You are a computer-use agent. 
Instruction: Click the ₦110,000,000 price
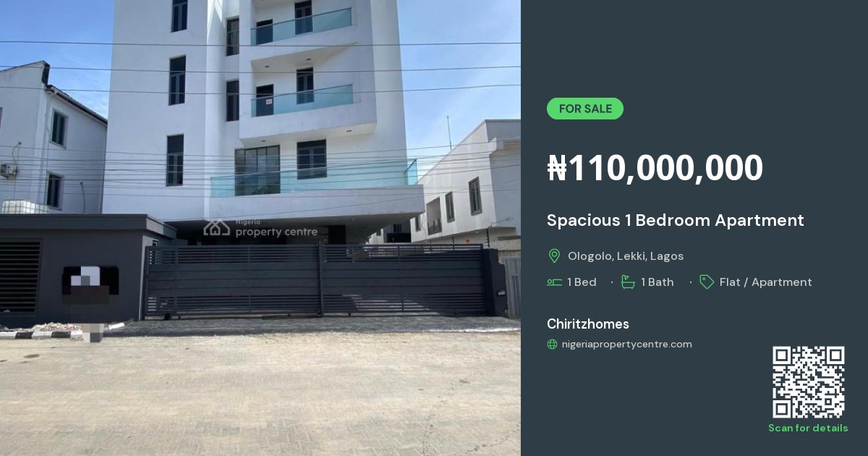click(655, 168)
